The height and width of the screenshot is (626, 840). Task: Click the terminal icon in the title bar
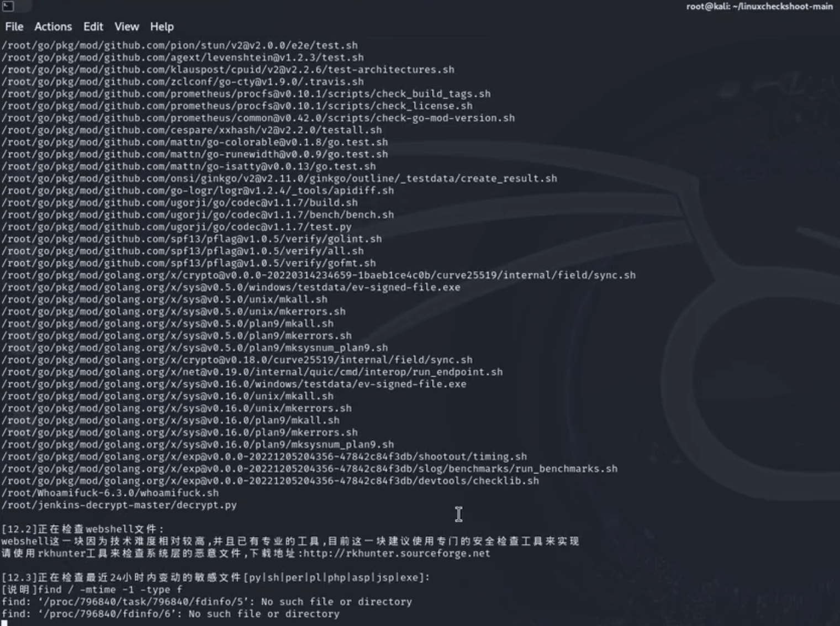pos(8,6)
